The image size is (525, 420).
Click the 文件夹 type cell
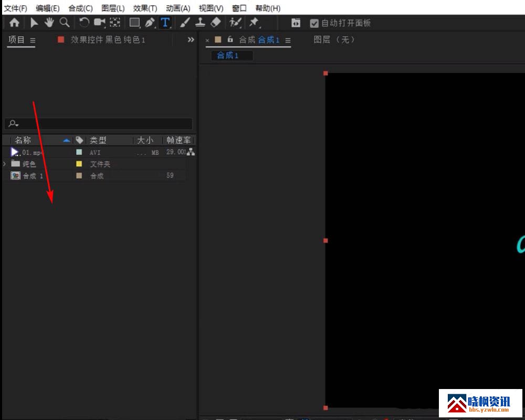(100, 164)
